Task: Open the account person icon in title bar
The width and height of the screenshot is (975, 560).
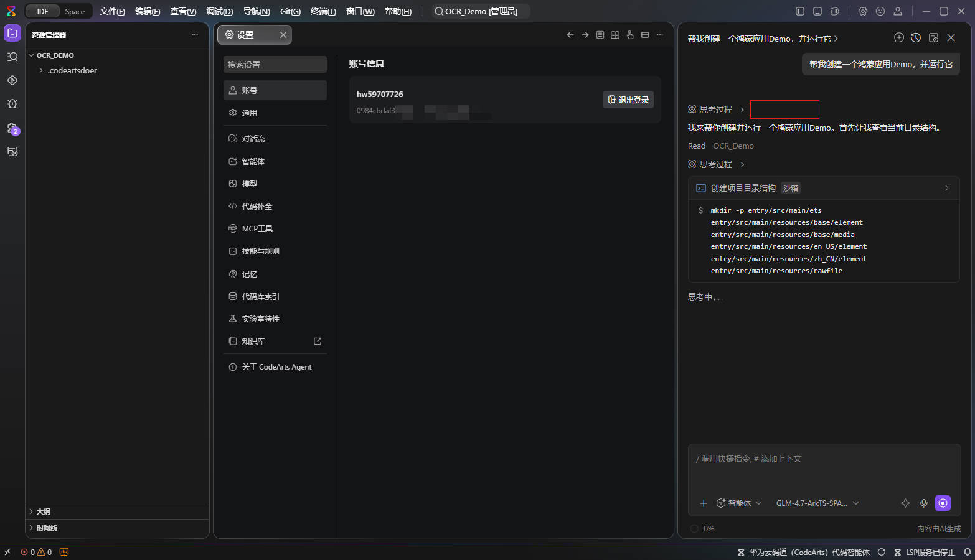Action: 898,11
